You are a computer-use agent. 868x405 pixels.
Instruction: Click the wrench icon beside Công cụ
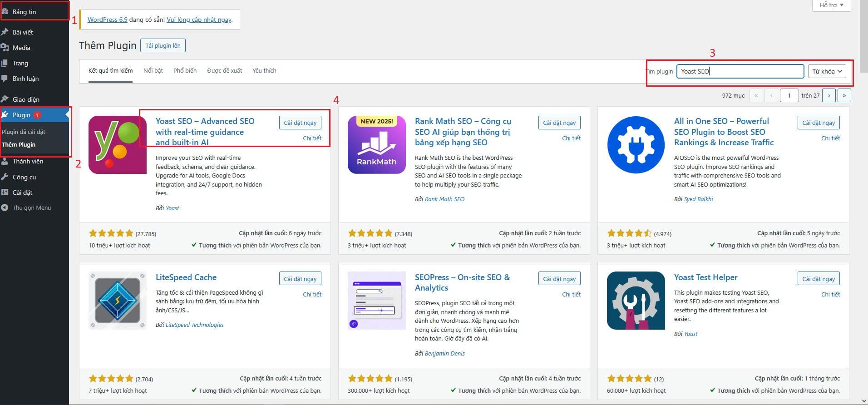5,177
